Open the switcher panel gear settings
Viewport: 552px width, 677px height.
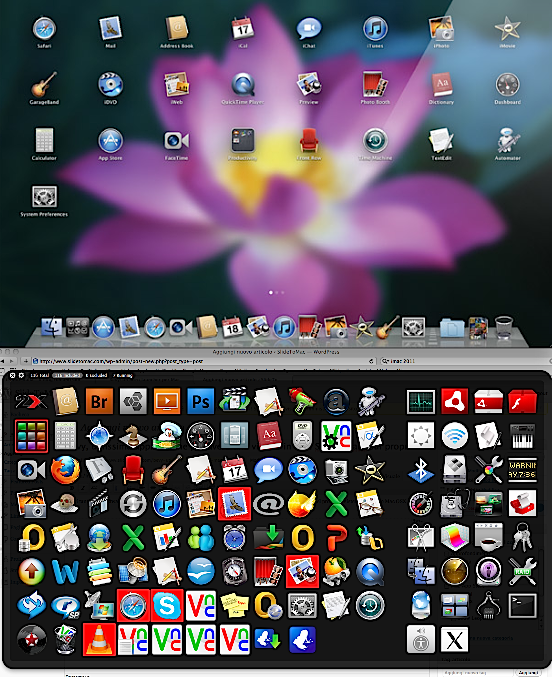(21, 375)
